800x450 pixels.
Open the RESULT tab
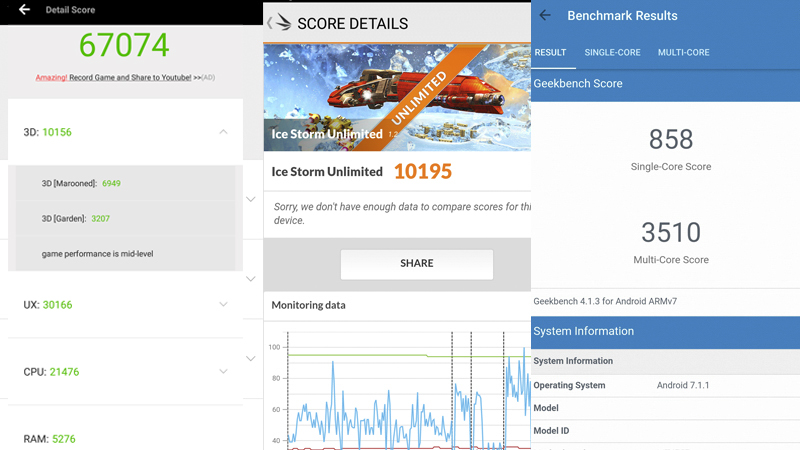click(x=551, y=53)
